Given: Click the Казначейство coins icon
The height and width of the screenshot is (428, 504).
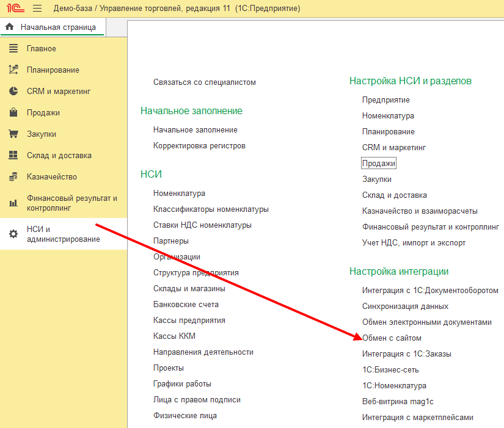Looking at the screenshot, I should [13, 176].
